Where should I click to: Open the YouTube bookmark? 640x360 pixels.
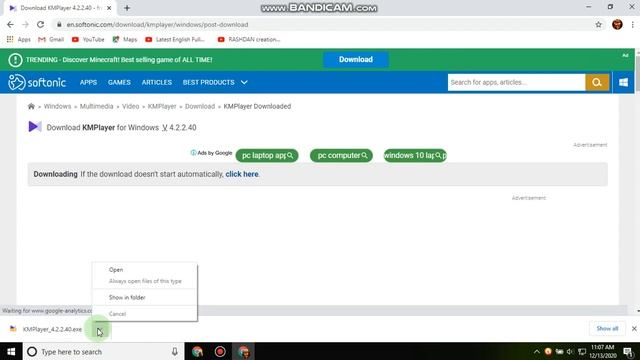click(88, 40)
